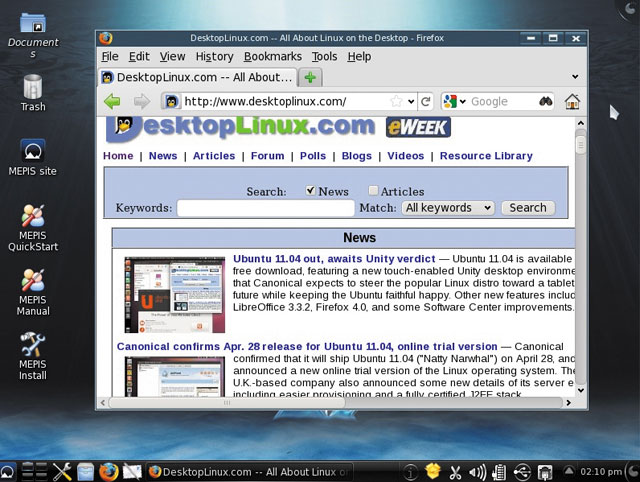Bookmark this page with the star icon
This screenshot has height=482, width=640.
398,101
